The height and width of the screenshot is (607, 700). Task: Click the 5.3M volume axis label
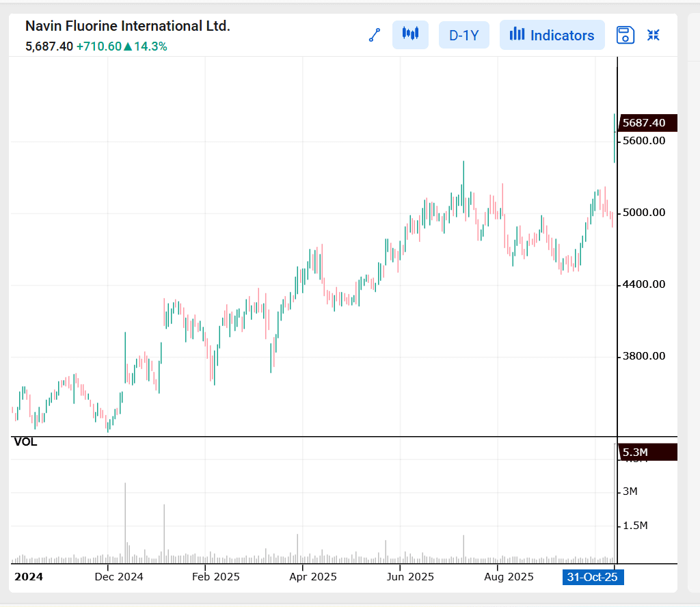[x=647, y=452]
